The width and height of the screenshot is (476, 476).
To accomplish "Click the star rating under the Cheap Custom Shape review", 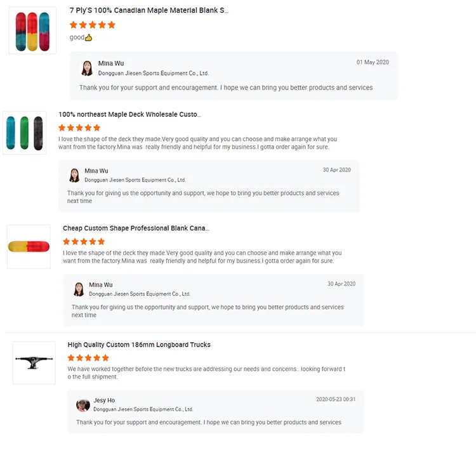I will (x=84, y=242).
